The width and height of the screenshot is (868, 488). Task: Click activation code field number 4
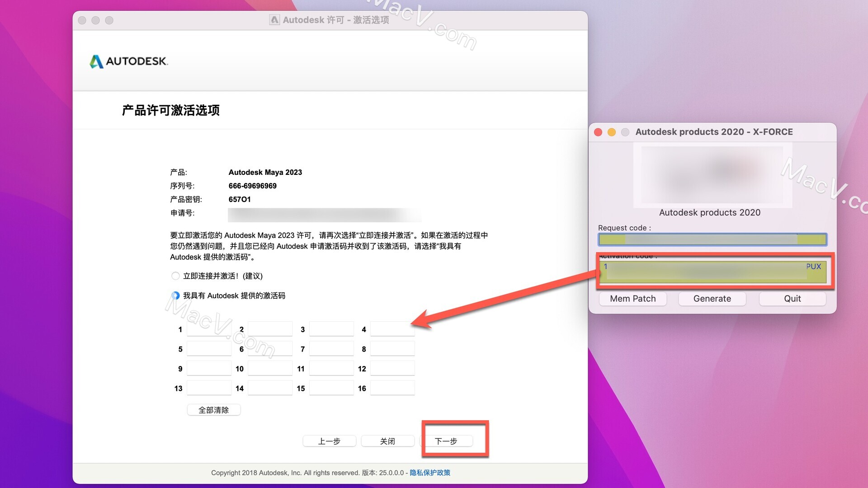(x=392, y=329)
